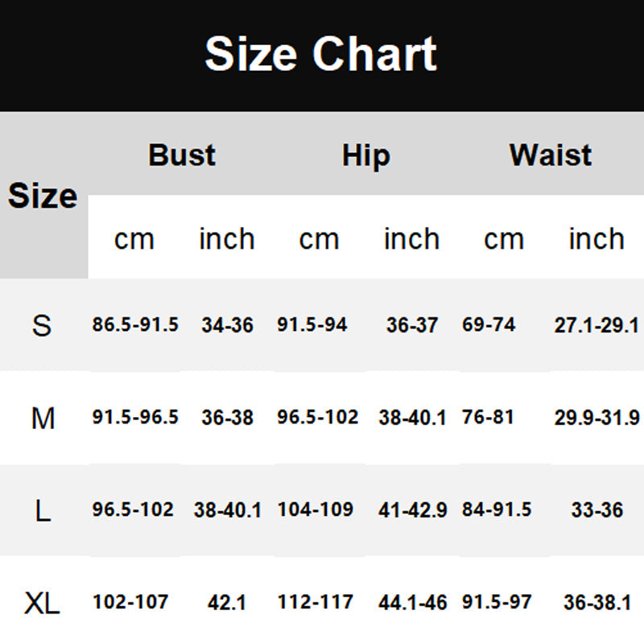This screenshot has width=644, height=644.
Task: Click size S waist inch value 27.1-29.1
Action: click(x=597, y=325)
